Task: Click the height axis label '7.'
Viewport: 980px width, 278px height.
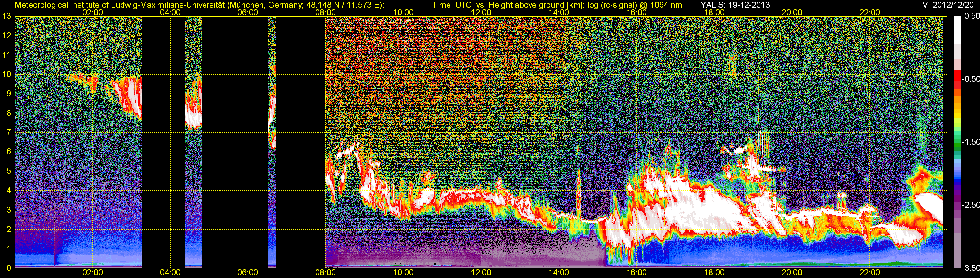Action: click(9, 132)
